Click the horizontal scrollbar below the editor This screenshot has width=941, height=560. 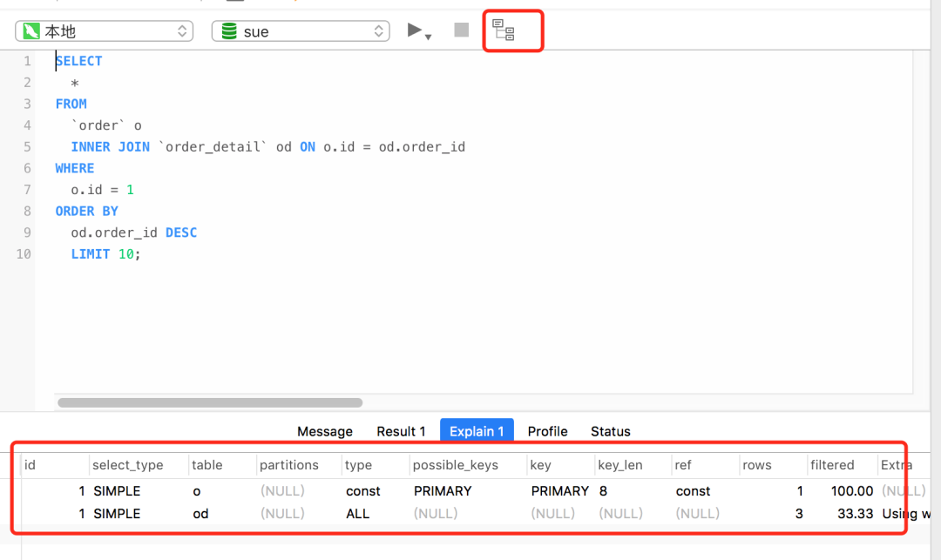coord(209,402)
